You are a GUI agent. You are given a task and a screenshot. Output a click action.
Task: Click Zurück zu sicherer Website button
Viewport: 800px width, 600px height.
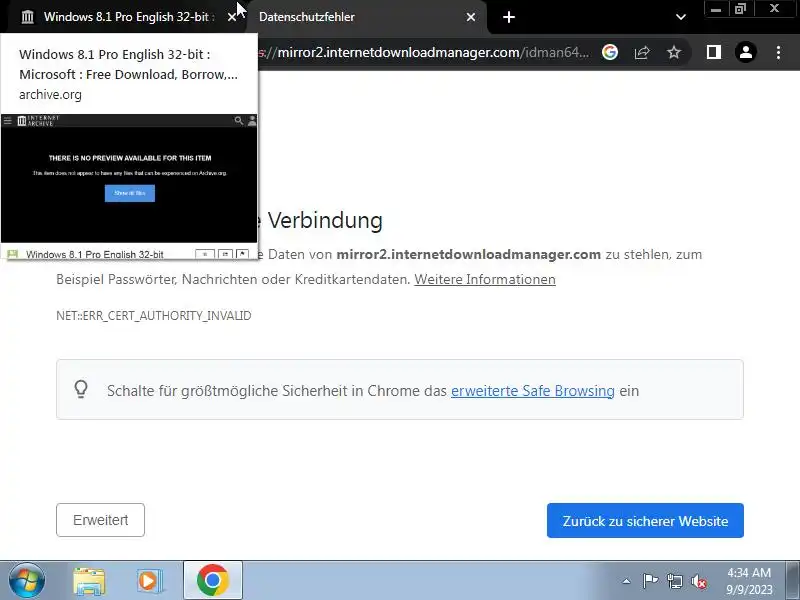pyautogui.click(x=645, y=520)
